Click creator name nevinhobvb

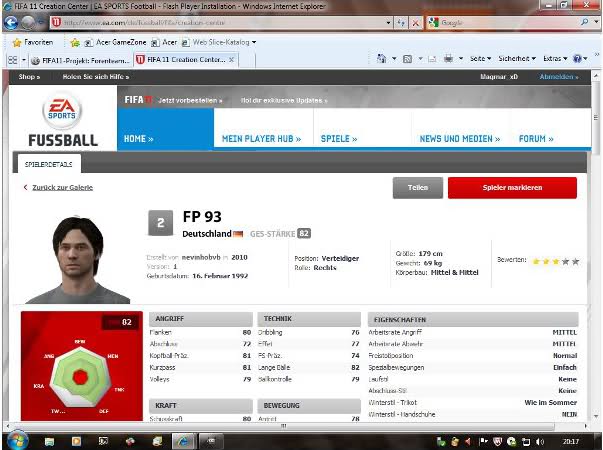click(201, 257)
